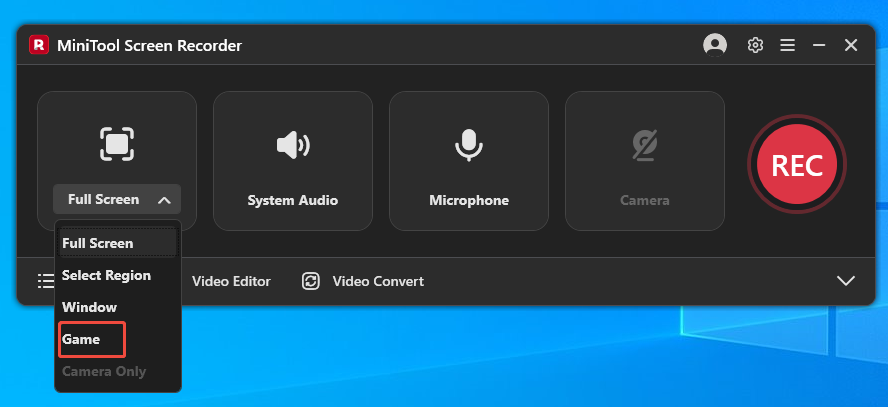Mute system audio with the speaker icon
Image resolution: width=888 pixels, height=407 pixels.
(293, 145)
